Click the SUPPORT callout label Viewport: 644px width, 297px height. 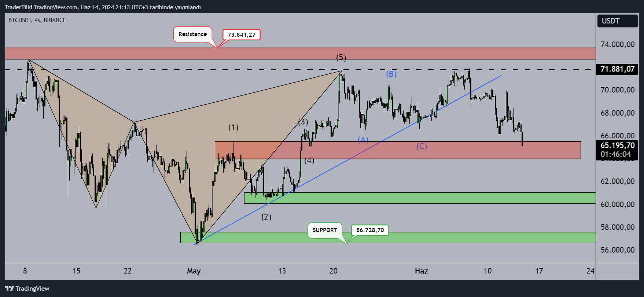(x=325, y=230)
